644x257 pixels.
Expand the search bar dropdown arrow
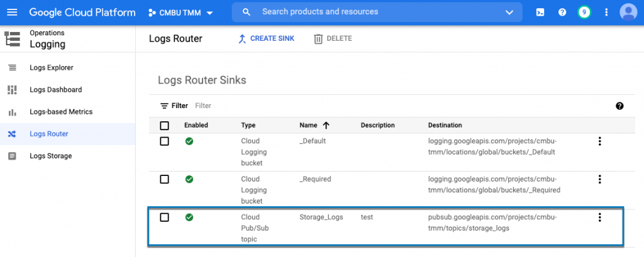tap(509, 12)
